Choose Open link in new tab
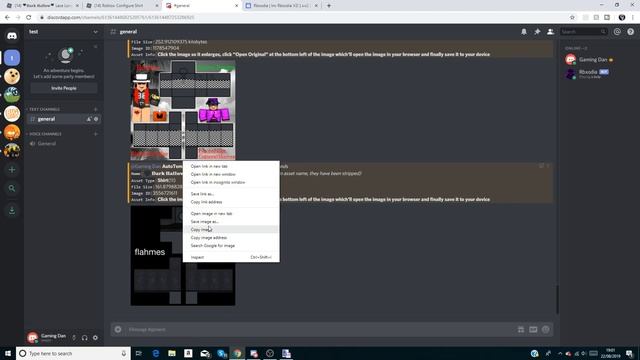The width and height of the screenshot is (640, 360). [231, 166]
